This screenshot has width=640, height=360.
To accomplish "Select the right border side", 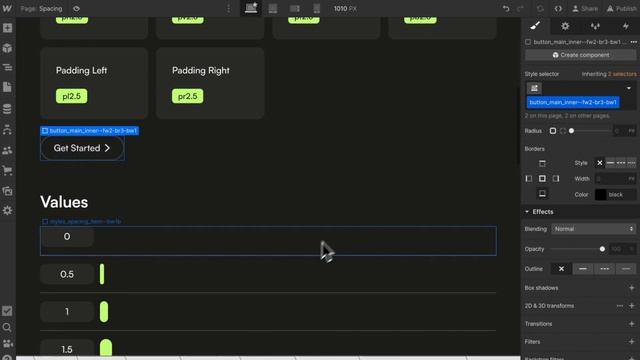I will tap(556, 178).
